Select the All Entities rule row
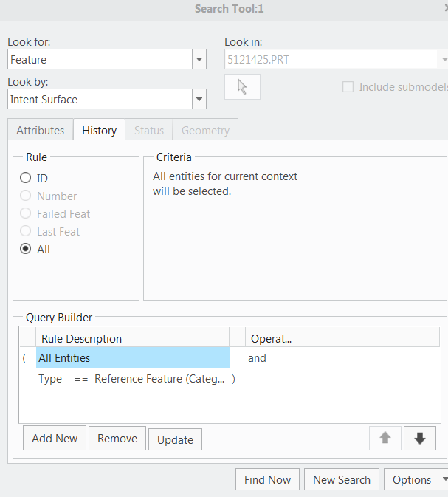Screen dimensions: 448x497 133,358
